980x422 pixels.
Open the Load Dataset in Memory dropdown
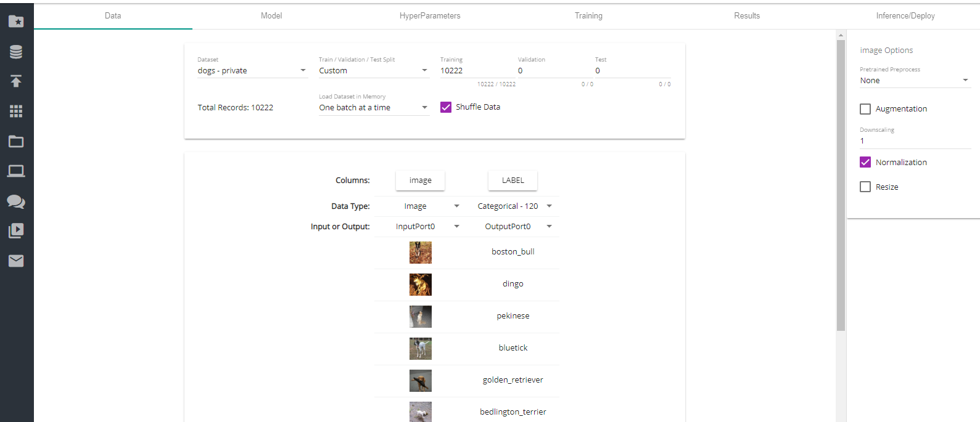pyautogui.click(x=373, y=108)
